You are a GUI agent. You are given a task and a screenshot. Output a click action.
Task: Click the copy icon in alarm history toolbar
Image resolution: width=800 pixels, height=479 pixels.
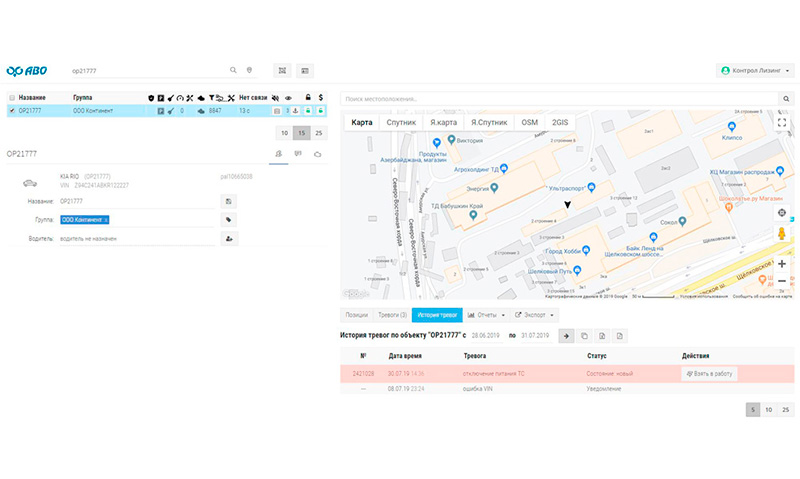pos(584,336)
